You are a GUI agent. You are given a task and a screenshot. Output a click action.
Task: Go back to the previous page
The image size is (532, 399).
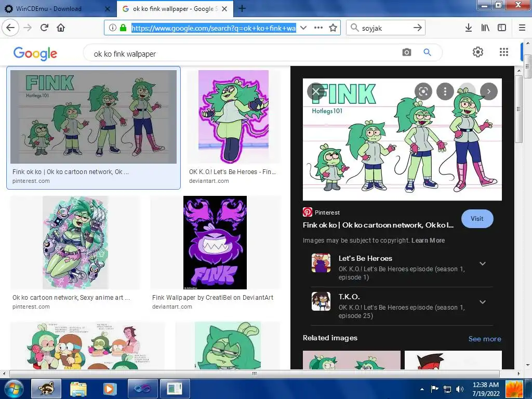tap(10, 28)
